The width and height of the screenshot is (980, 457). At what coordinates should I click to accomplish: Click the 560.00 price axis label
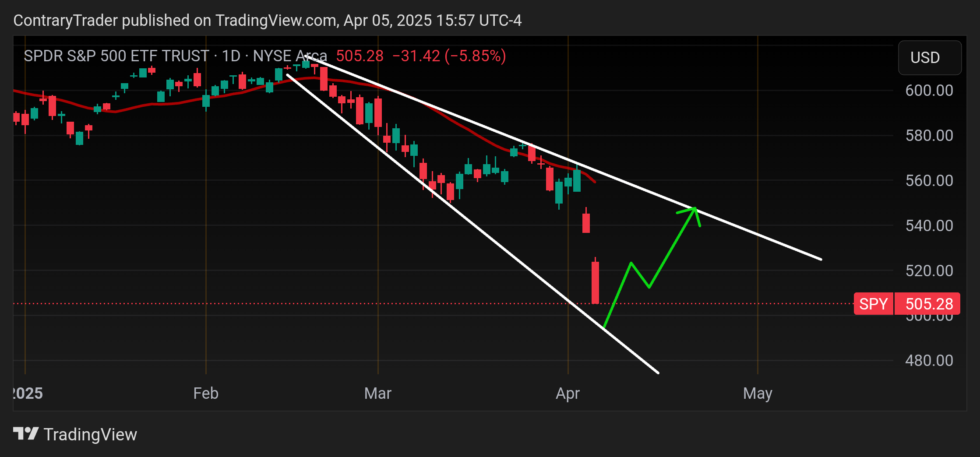tap(929, 180)
